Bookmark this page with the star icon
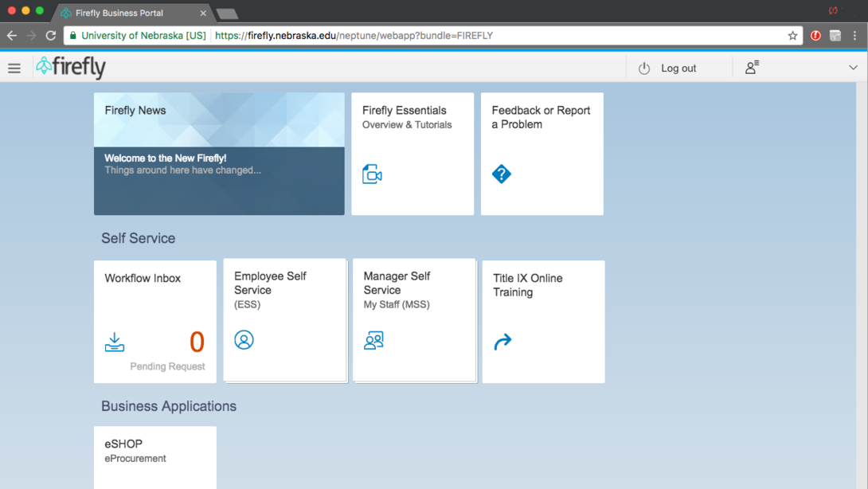 (792, 36)
